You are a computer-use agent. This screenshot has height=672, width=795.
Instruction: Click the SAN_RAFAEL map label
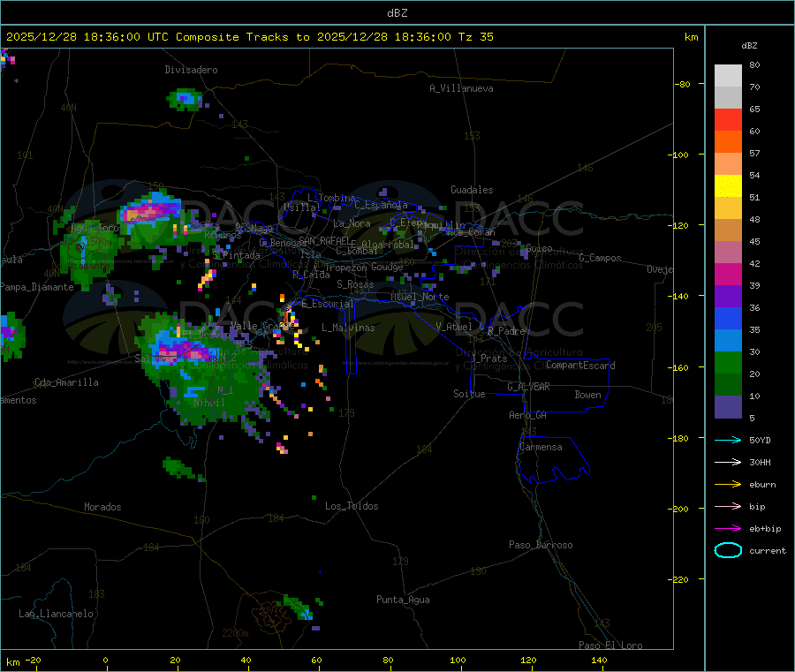click(x=325, y=240)
